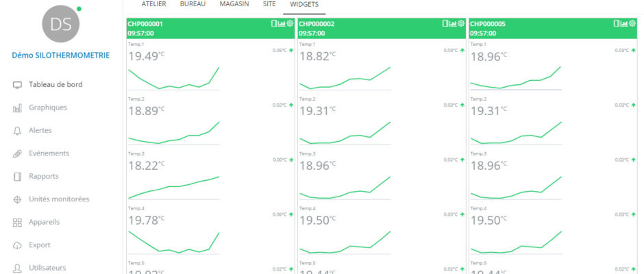The image size is (644, 274).
Task: Click CHP000001 Temp.1 green trend arrow
Action: point(291,51)
